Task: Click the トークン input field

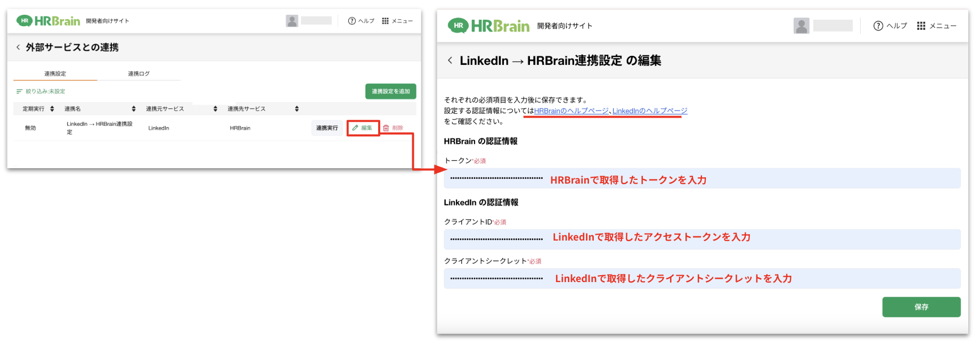Action: tap(701, 178)
